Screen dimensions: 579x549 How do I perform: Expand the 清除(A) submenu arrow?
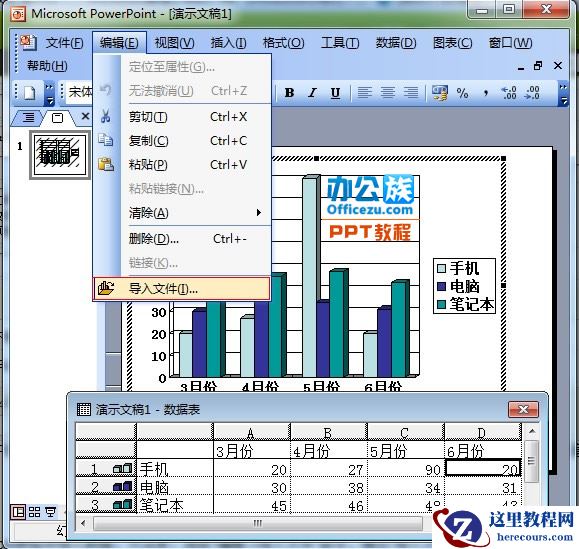pos(259,213)
